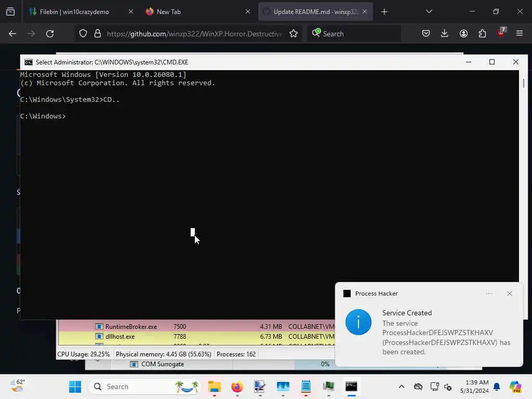This screenshot has width=532, height=399.
Task: Close the Filebin win10crazydemo tab
Action: pos(130,12)
